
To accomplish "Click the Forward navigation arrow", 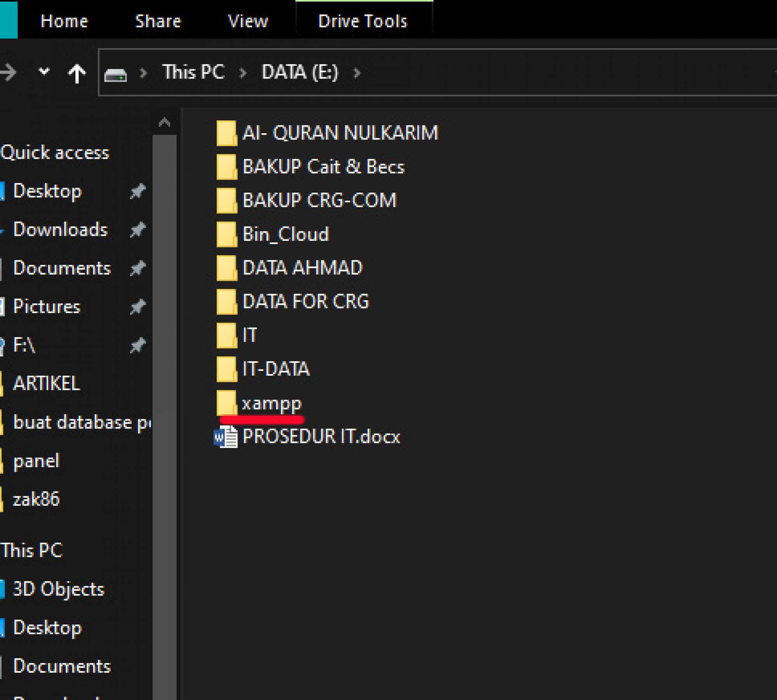I will (x=9, y=73).
